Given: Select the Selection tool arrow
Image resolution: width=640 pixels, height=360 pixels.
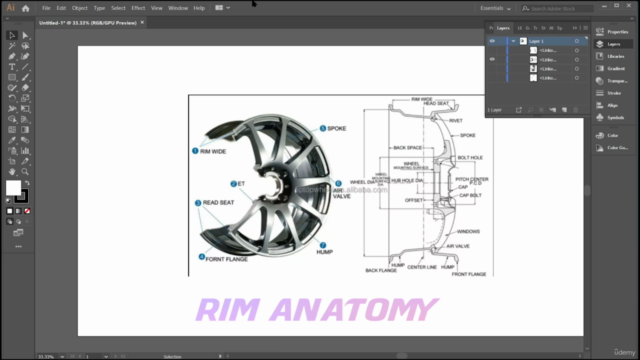Looking at the screenshot, I should coord(12,36).
